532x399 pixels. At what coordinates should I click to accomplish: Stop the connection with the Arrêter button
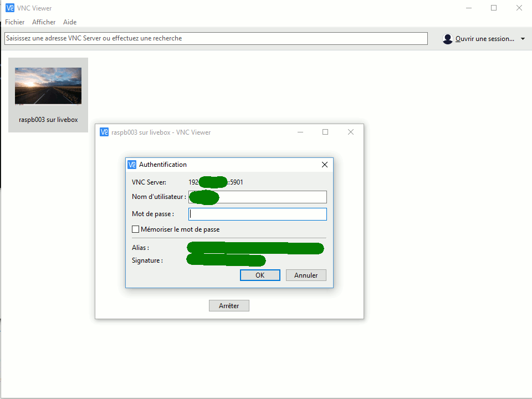[229, 306]
